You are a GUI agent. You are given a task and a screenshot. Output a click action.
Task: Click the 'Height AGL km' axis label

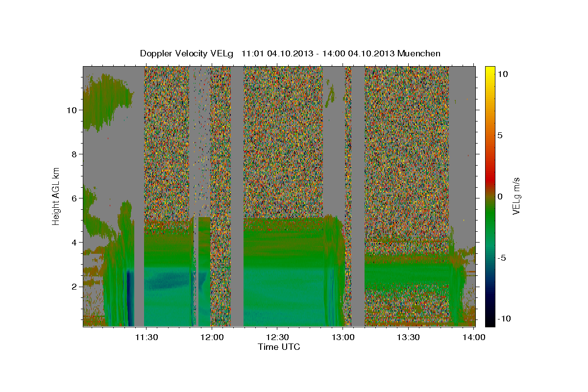tap(56, 196)
